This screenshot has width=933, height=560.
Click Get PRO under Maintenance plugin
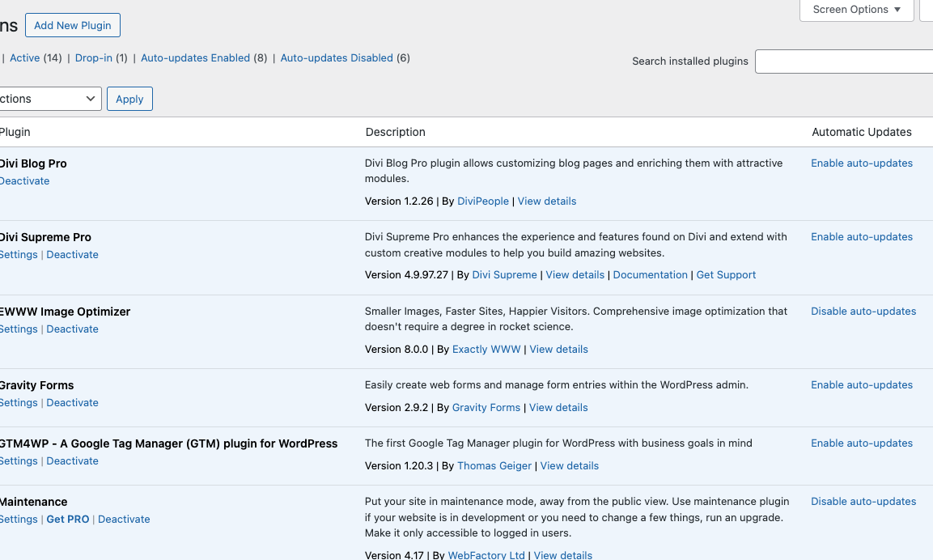(68, 520)
